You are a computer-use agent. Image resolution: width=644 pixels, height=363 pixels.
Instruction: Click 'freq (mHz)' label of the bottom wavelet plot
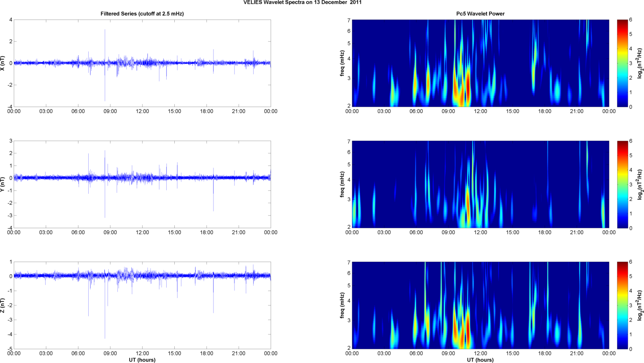click(342, 305)
